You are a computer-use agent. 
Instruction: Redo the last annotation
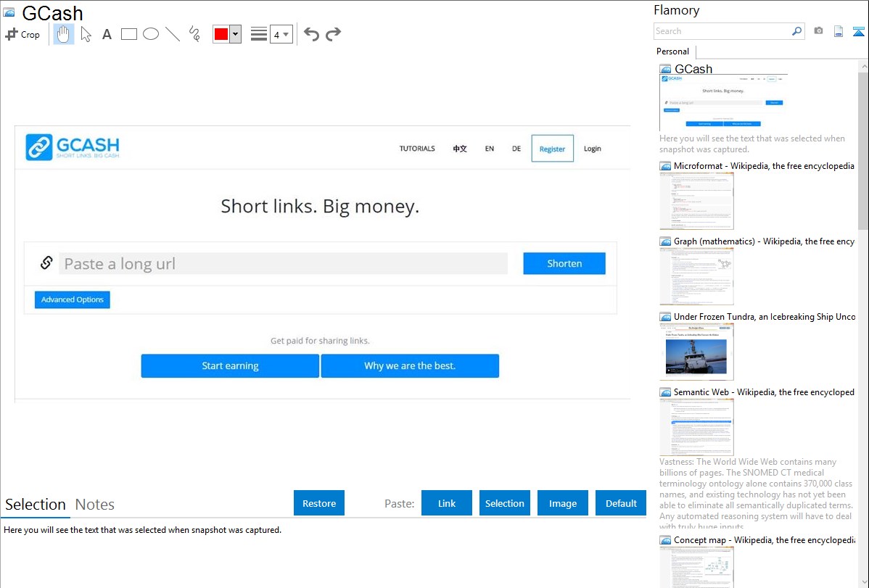(x=333, y=34)
